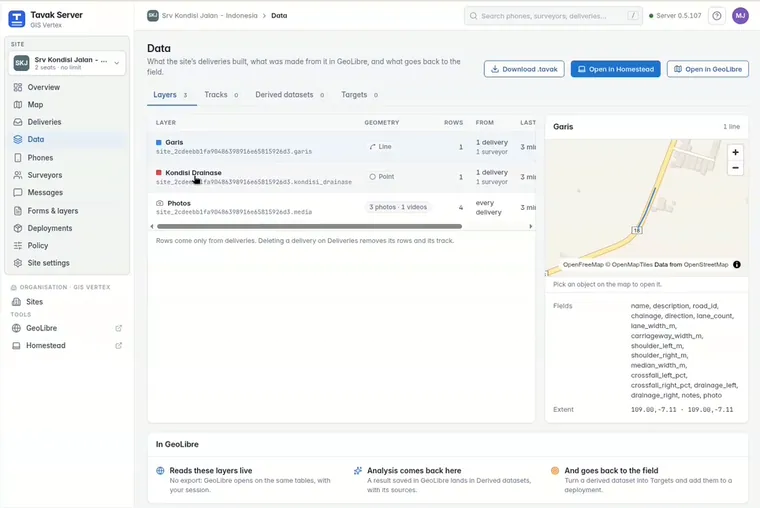Select the Garis layer row

tap(342, 146)
